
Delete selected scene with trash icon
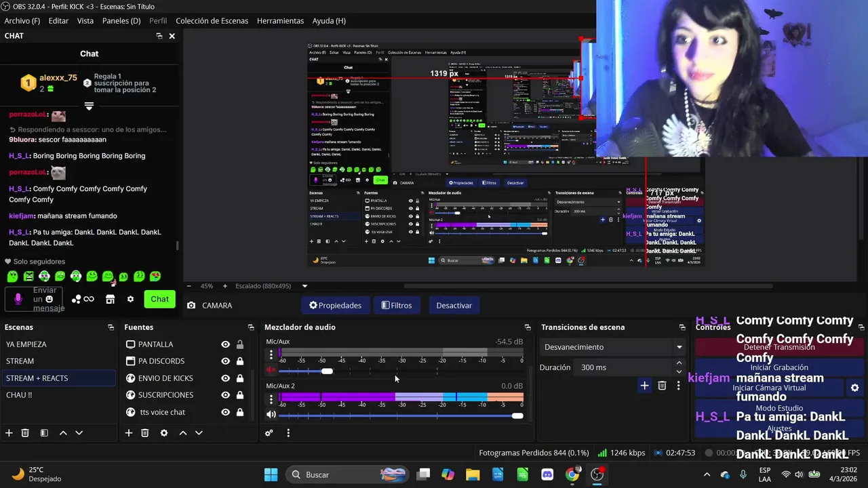coord(25,432)
